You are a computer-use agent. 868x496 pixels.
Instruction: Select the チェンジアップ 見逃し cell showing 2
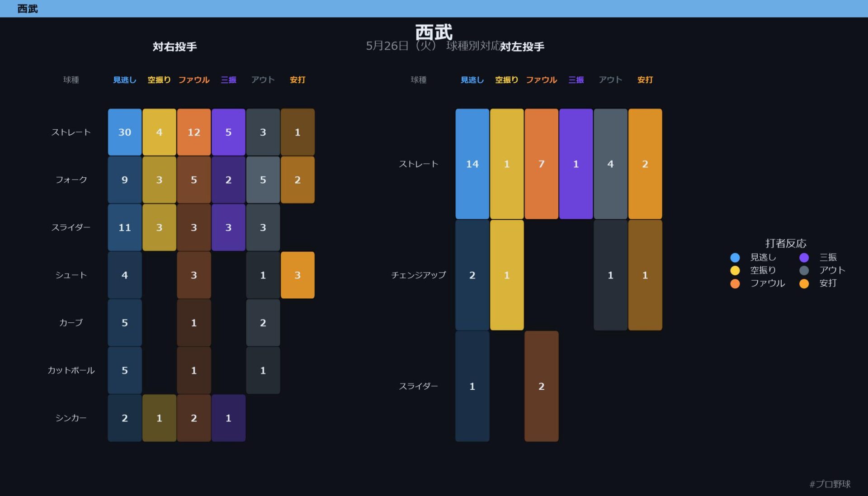[x=472, y=275]
